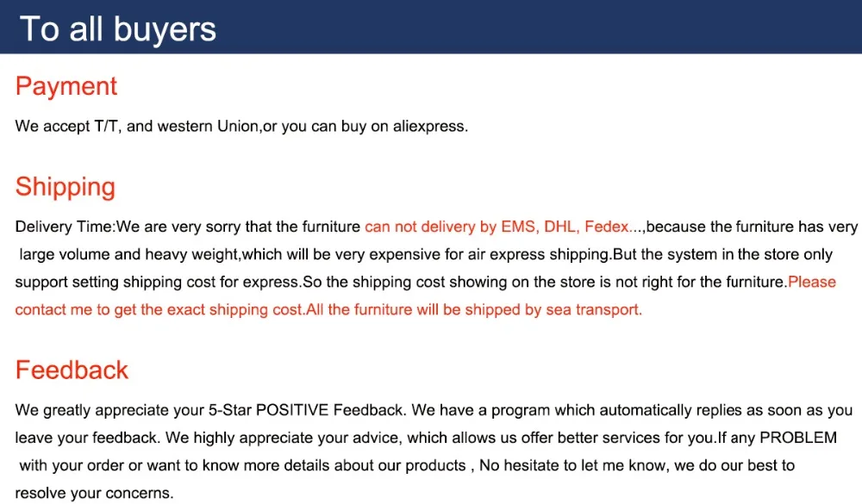Select the red "Feedback" section heading
Image resolution: width=862 pixels, height=504 pixels.
(x=72, y=370)
